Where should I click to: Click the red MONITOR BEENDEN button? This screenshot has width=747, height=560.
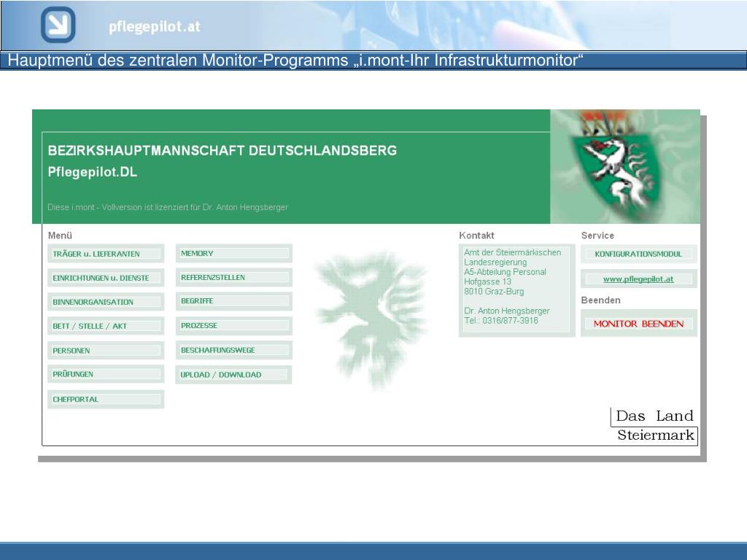click(x=638, y=324)
